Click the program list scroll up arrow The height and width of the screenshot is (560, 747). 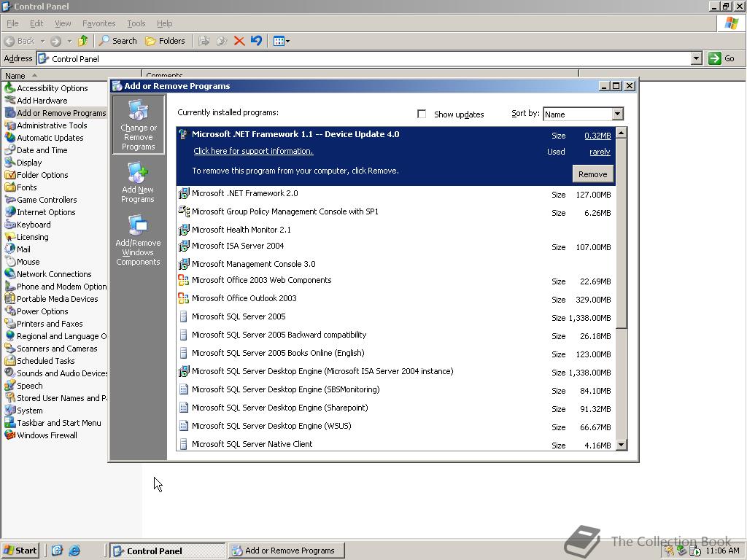pos(622,133)
